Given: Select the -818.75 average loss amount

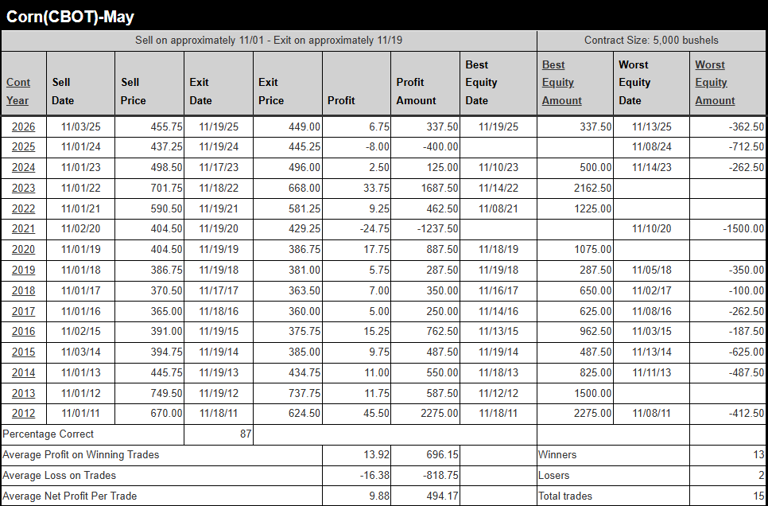Looking at the screenshot, I should 440,475.
